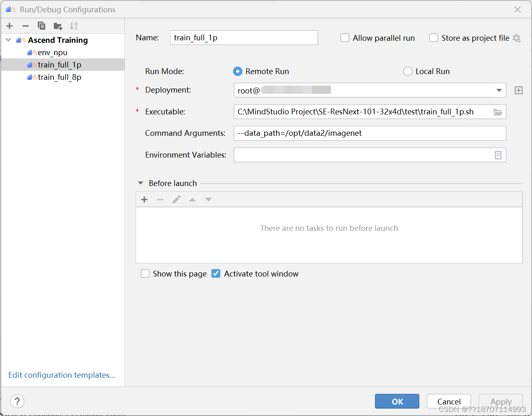Add a Before launch task

click(144, 200)
